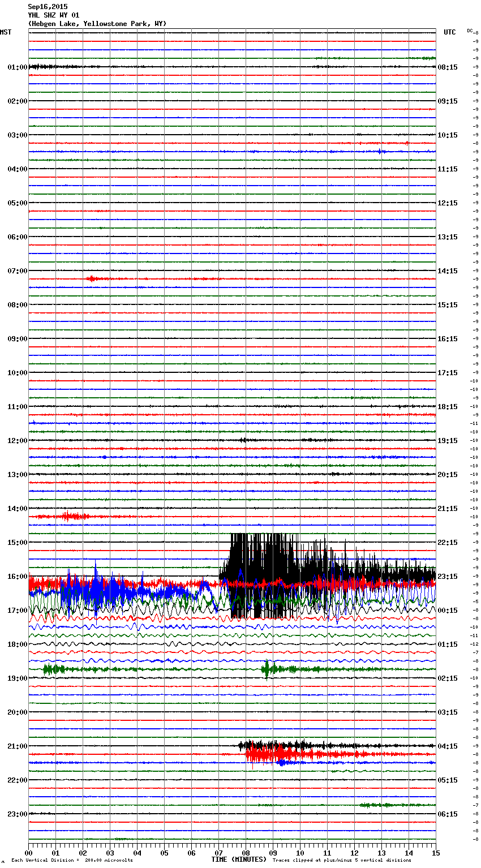Click the traces clipped at plus/minus 5 note
The height and width of the screenshot is (868, 481).
[x=342, y=861]
